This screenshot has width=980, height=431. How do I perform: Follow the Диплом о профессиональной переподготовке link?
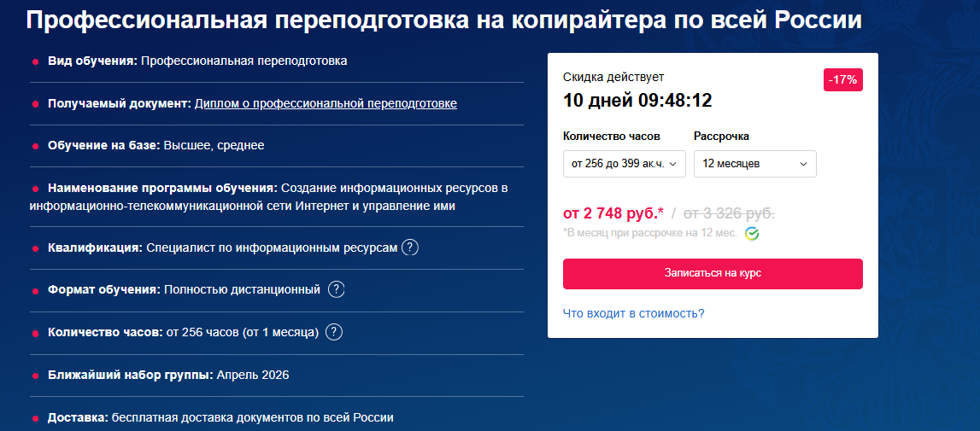point(326,103)
